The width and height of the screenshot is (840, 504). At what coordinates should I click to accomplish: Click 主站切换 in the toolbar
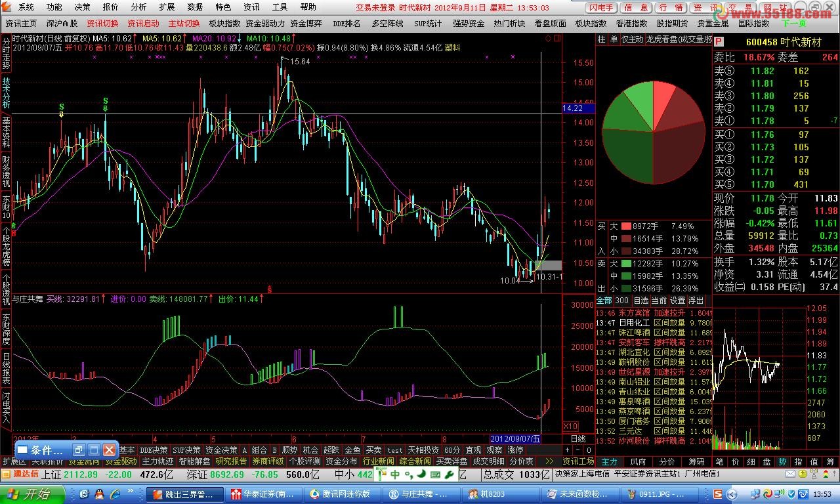click(x=184, y=23)
